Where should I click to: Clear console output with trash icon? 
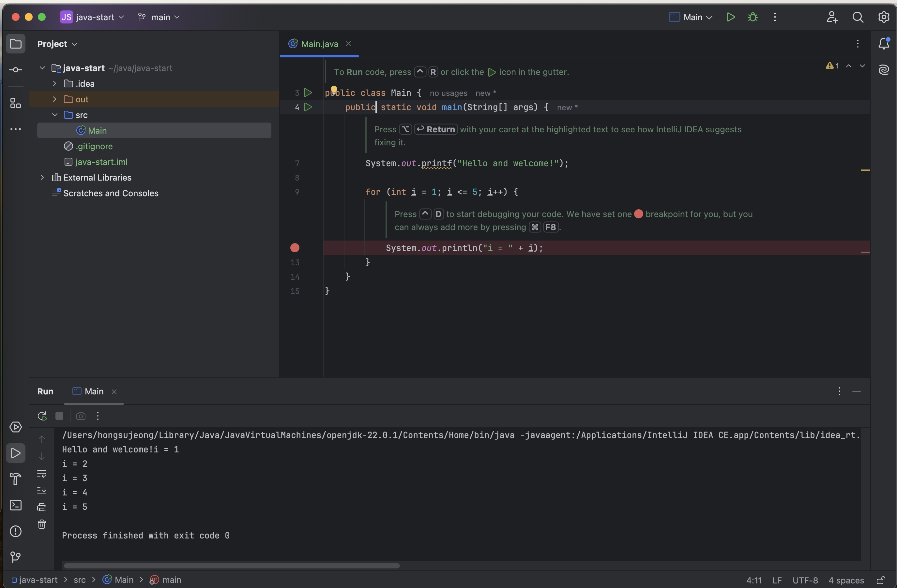(x=42, y=524)
